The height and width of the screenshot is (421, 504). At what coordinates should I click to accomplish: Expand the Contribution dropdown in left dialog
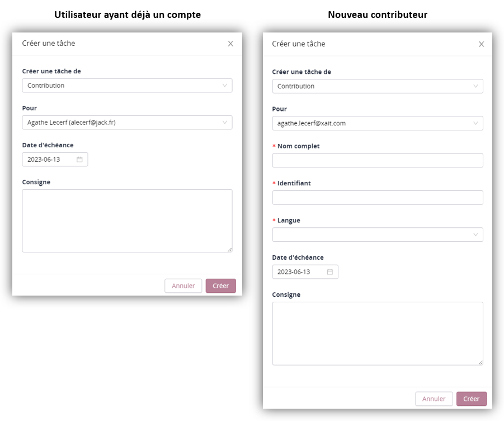click(x=127, y=86)
